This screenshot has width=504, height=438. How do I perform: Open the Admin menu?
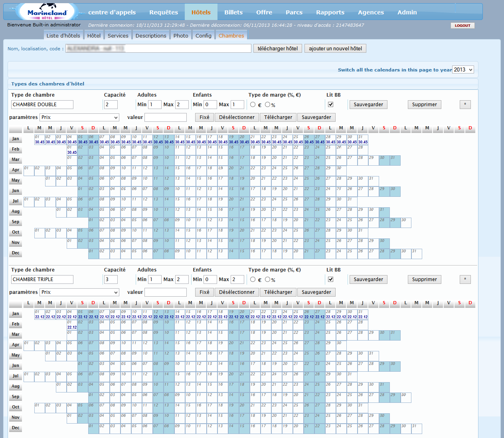point(407,12)
